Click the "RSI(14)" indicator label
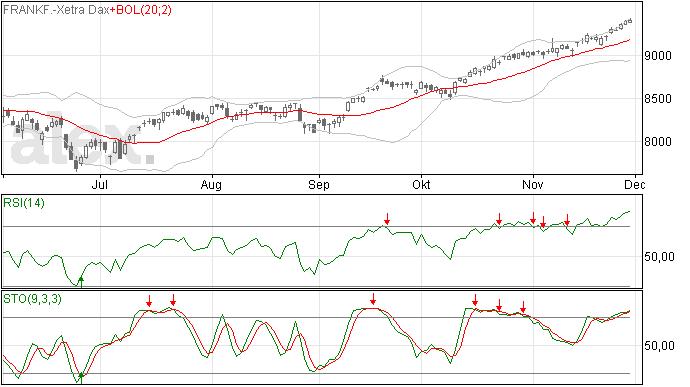 (x=24, y=203)
